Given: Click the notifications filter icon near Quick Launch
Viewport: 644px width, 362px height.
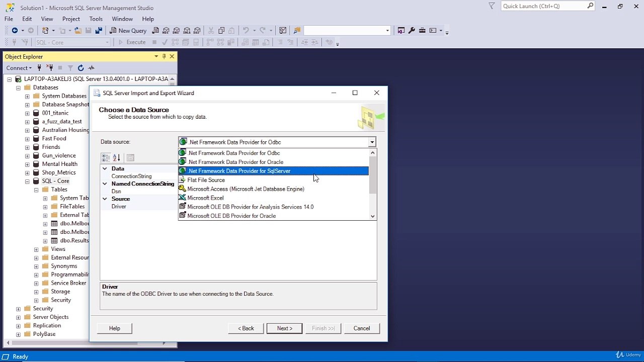Looking at the screenshot, I should pyautogui.click(x=492, y=6).
